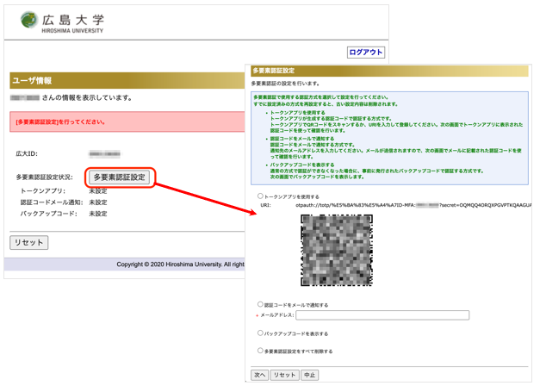Screen dimensions: 540x392
Task: Click 未設定 status next to バックアップコード
Action: pos(98,214)
